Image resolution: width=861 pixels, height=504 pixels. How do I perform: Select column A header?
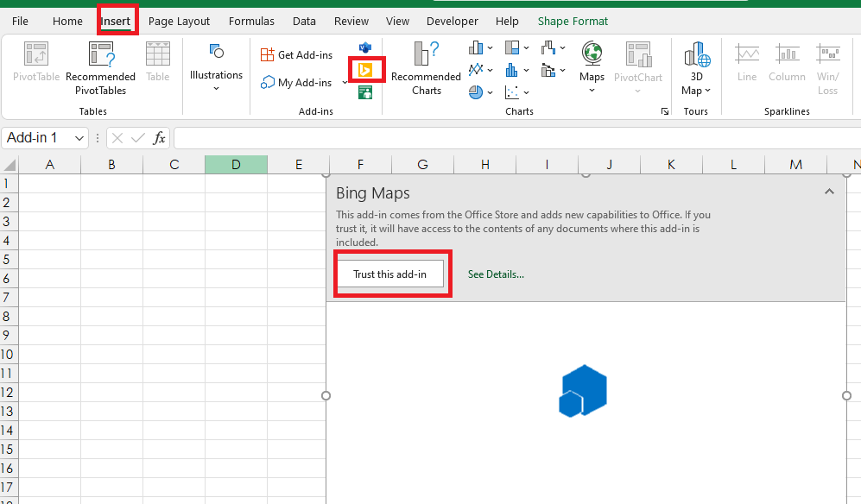pos(49,164)
